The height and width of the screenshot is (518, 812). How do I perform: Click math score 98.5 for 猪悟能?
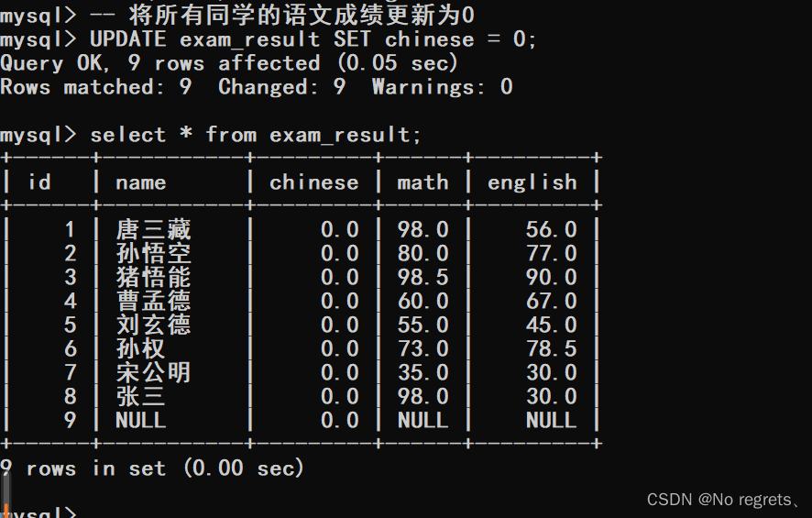pos(422,277)
